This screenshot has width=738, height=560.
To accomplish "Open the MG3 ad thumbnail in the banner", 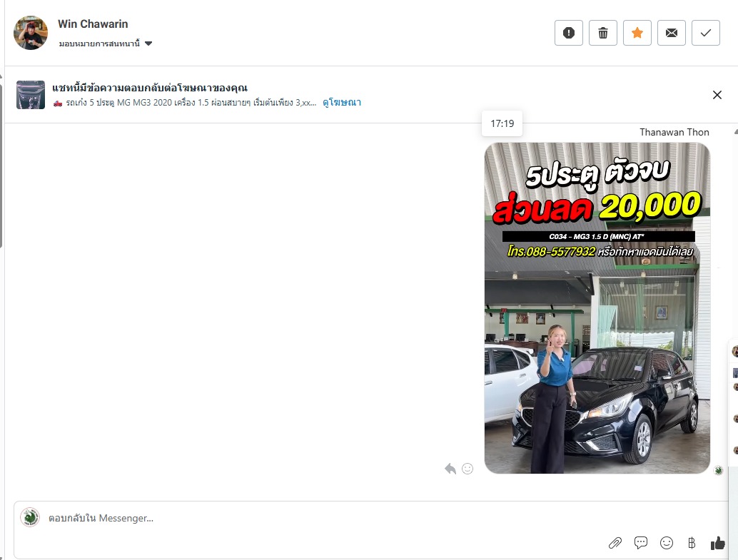I will (31, 95).
